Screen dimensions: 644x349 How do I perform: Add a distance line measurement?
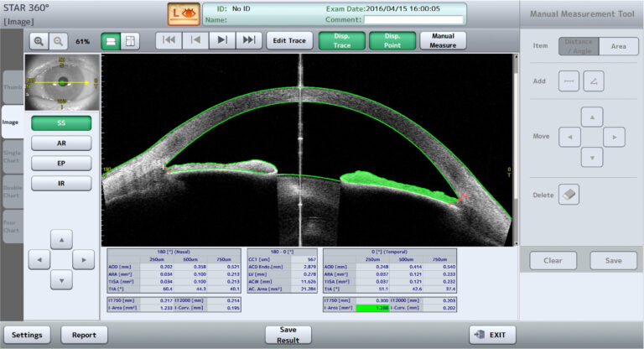pos(569,81)
